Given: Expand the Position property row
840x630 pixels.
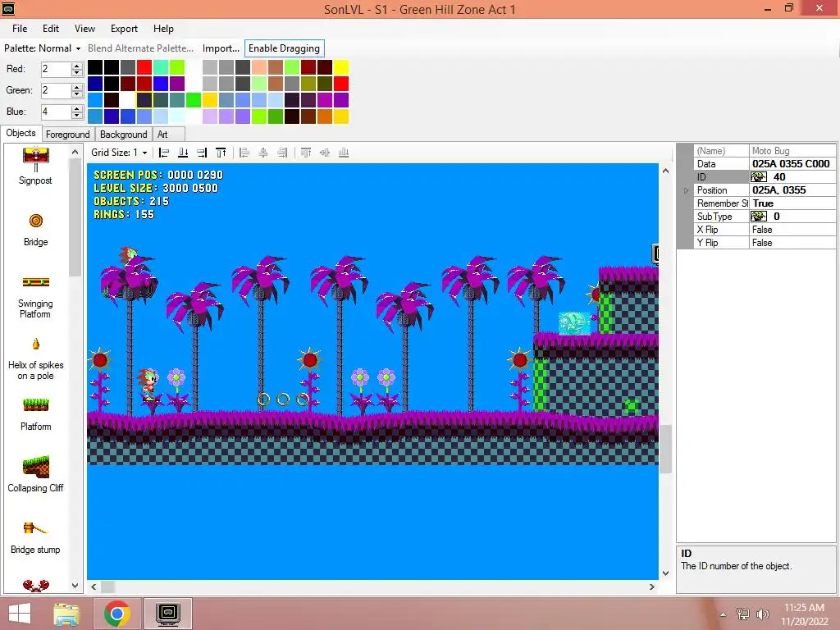Looking at the screenshot, I should (x=686, y=190).
